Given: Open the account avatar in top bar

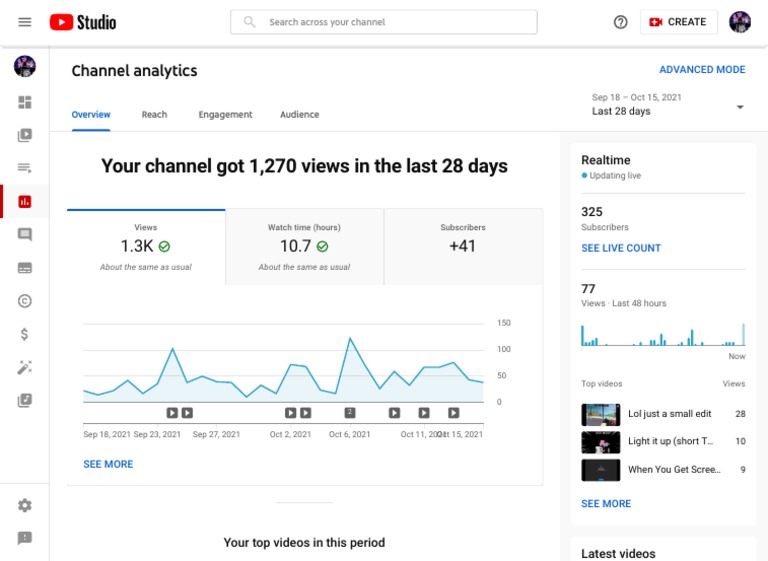Looking at the screenshot, I should click(740, 22).
